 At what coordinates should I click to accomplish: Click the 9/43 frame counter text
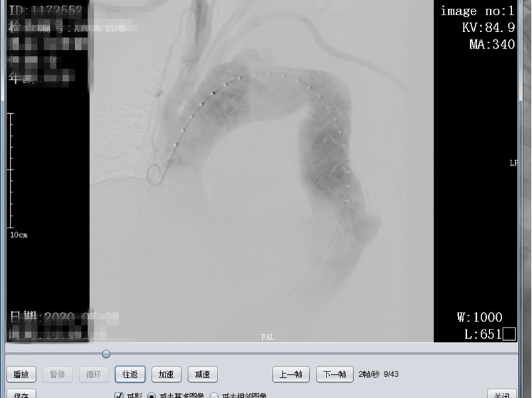(x=393, y=374)
